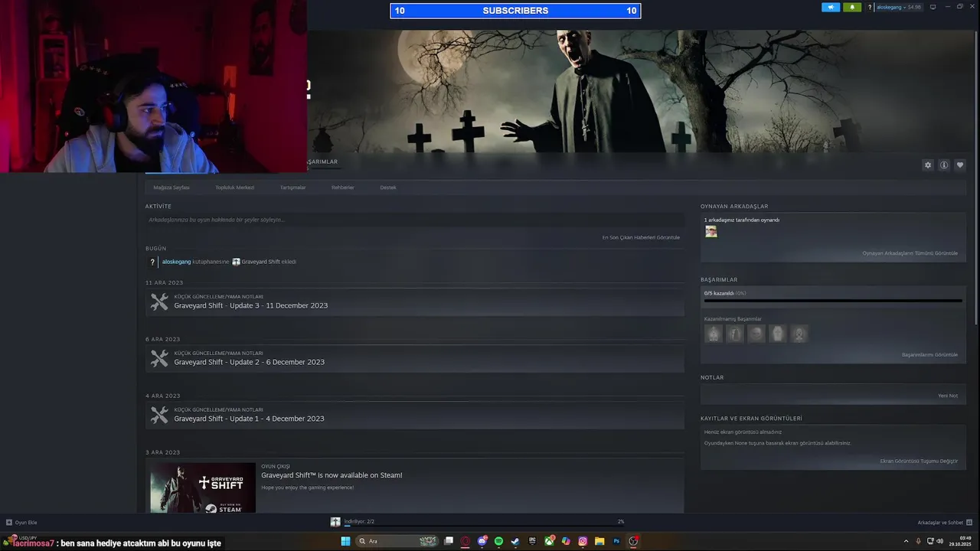Click the question-mark avatar in today's activity
Viewport: 980px width, 551px height.
click(152, 262)
